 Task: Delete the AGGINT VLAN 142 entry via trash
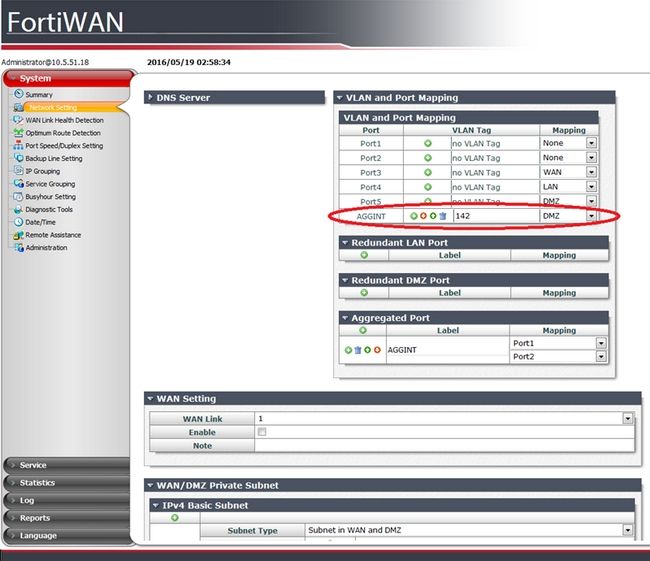pos(443,216)
